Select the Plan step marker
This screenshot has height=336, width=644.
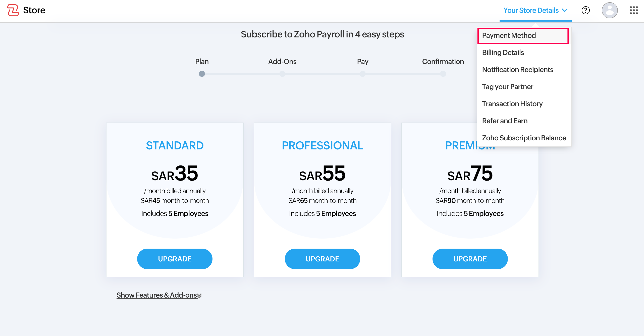click(x=202, y=74)
